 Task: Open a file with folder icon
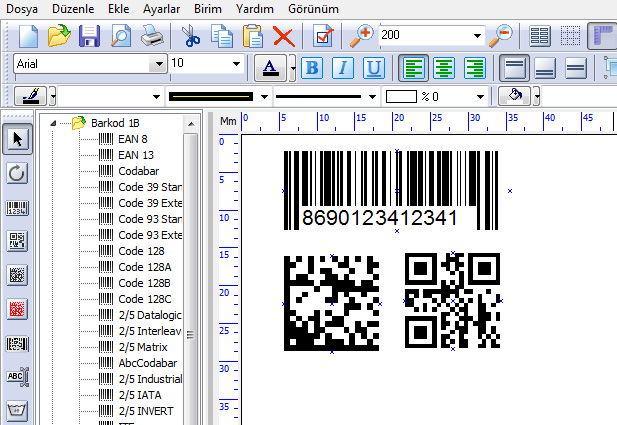pyautogui.click(x=59, y=36)
